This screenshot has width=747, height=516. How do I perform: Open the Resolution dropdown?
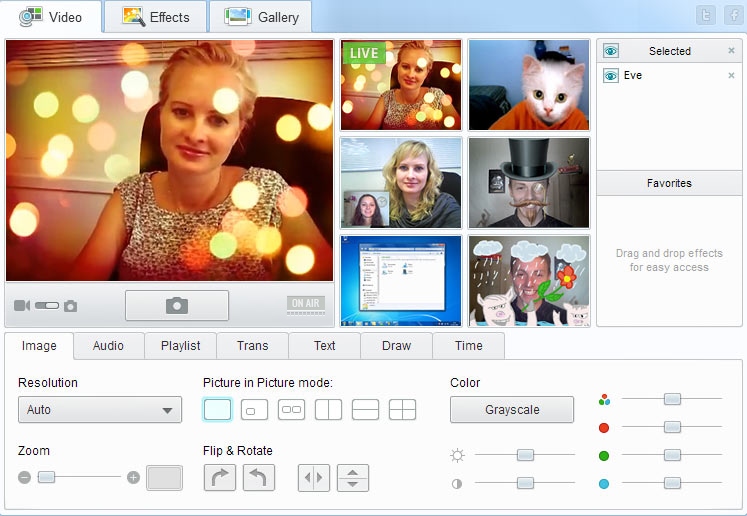click(100, 410)
